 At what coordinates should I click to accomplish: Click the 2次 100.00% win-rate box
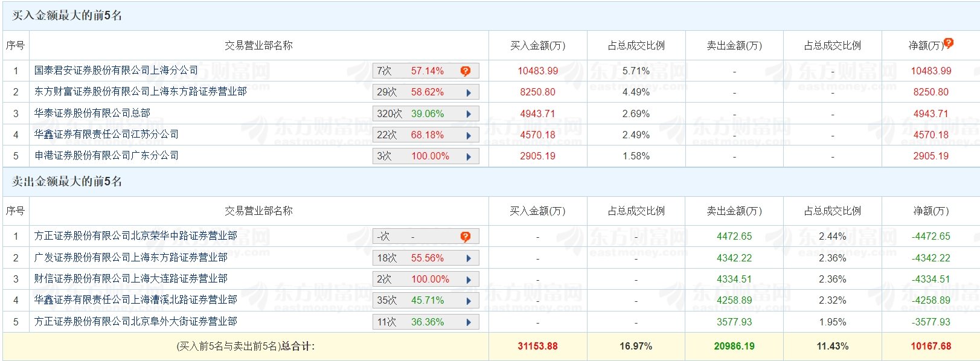click(x=426, y=280)
